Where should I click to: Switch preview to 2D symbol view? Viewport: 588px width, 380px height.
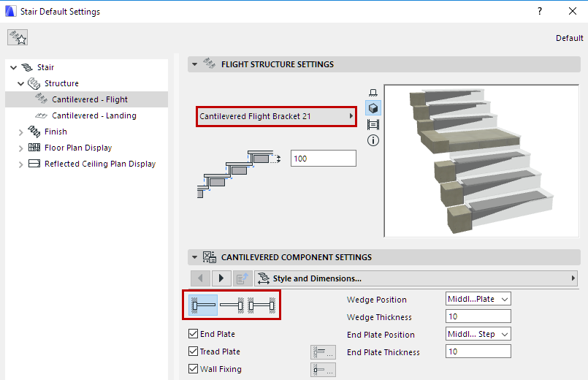click(373, 93)
